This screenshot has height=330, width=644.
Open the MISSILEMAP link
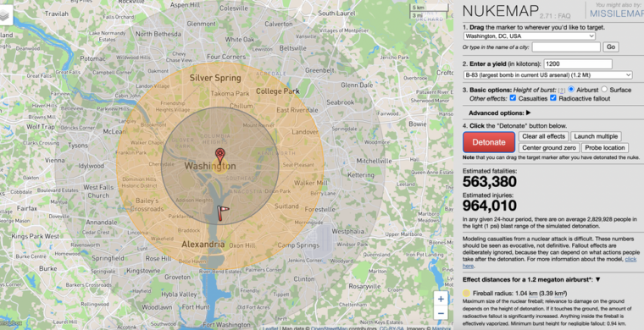(617, 14)
